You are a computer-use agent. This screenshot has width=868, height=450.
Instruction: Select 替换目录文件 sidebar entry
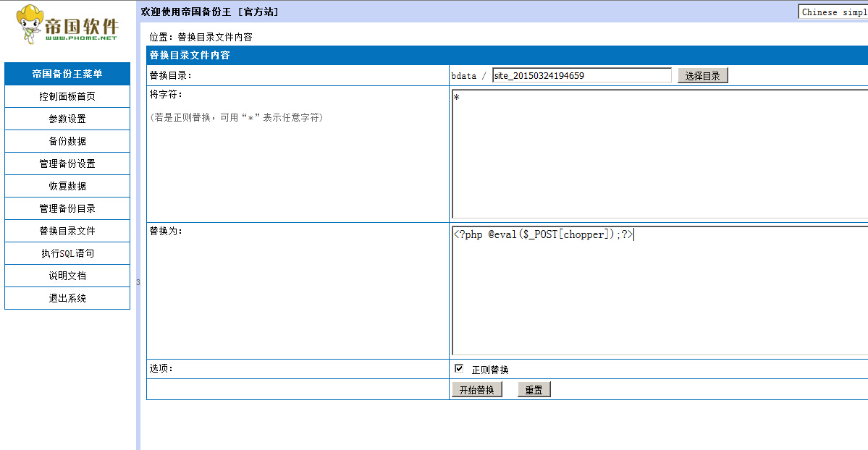pyautogui.click(x=67, y=231)
